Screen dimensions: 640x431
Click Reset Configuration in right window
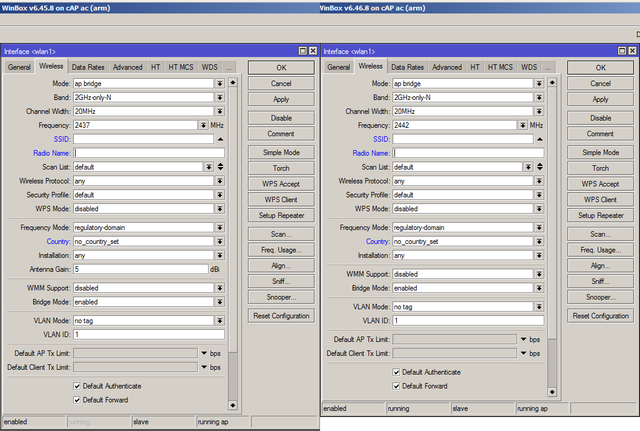tap(600, 316)
